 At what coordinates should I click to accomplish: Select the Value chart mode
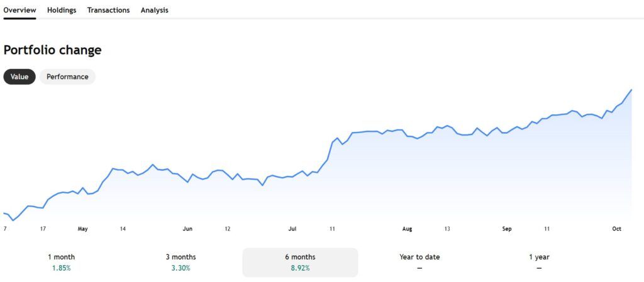(x=19, y=77)
